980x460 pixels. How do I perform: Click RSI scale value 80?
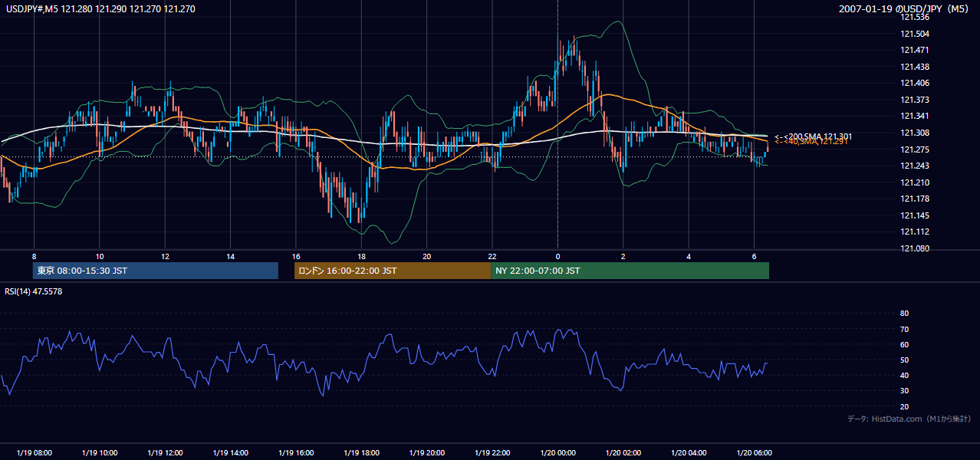904,314
